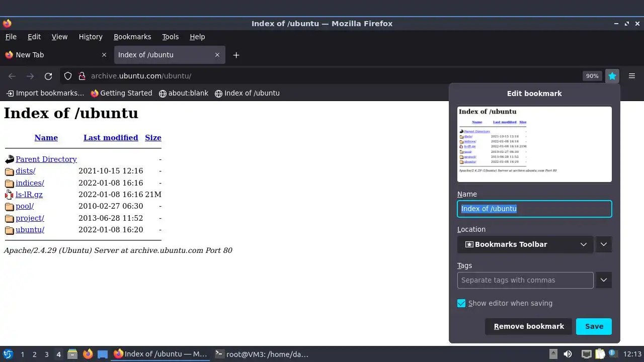The image size is (644, 362).
Task: Open the ls-lR.gz file link
Action: [29, 195]
